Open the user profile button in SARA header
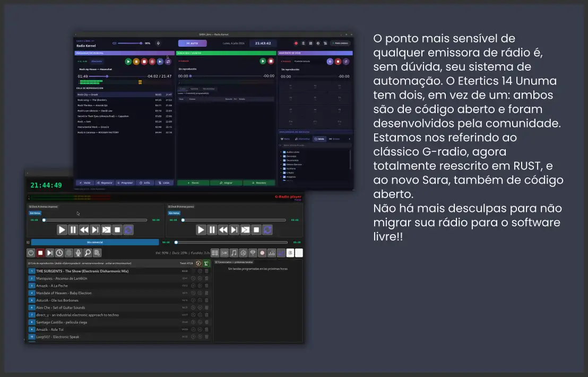588x377 pixels. [x=341, y=43]
